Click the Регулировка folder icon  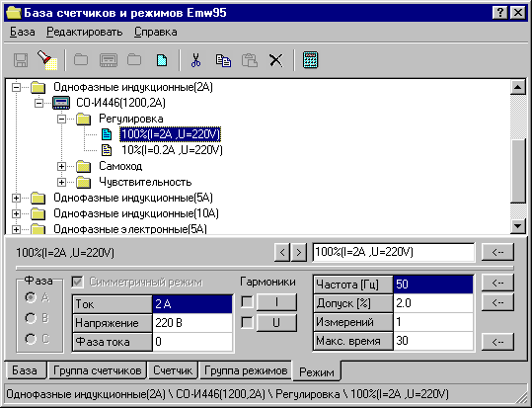[84, 119]
